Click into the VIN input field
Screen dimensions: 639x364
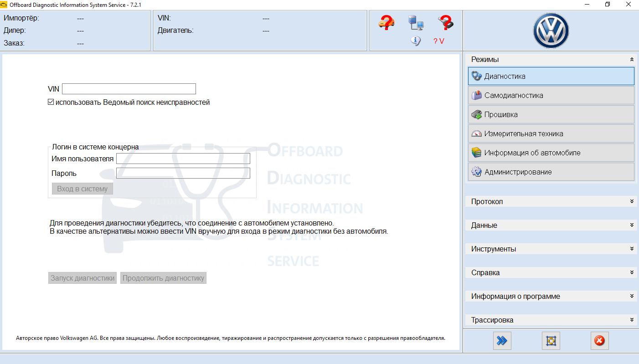tap(129, 89)
